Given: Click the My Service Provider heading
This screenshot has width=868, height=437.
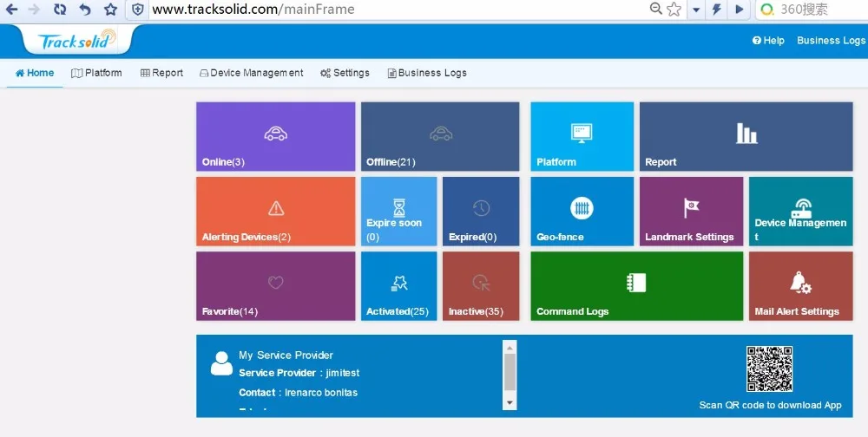Looking at the screenshot, I should [x=286, y=355].
